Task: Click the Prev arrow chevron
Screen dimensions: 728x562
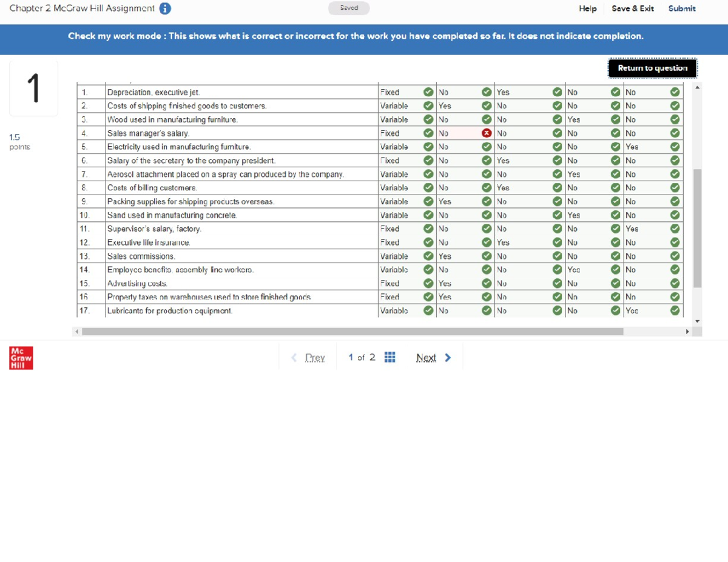Action: coord(294,358)
